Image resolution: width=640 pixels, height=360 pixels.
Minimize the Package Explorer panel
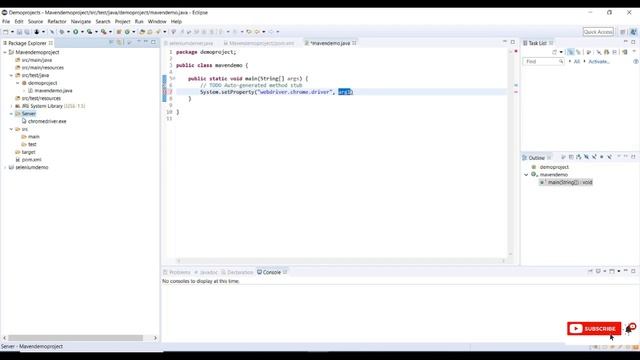[146, 42]
